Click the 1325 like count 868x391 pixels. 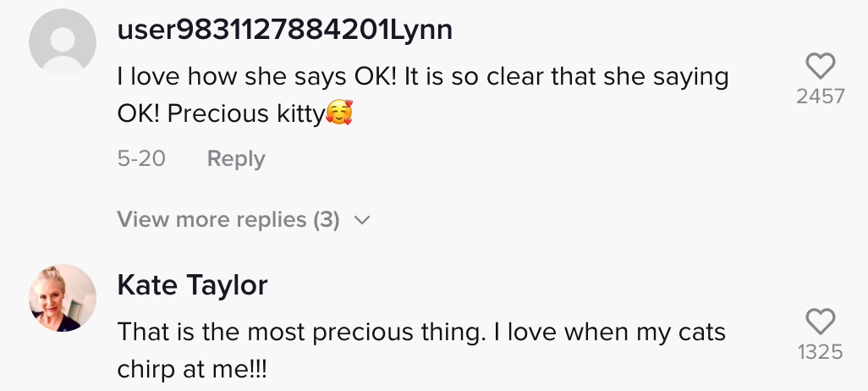[820, 351]
